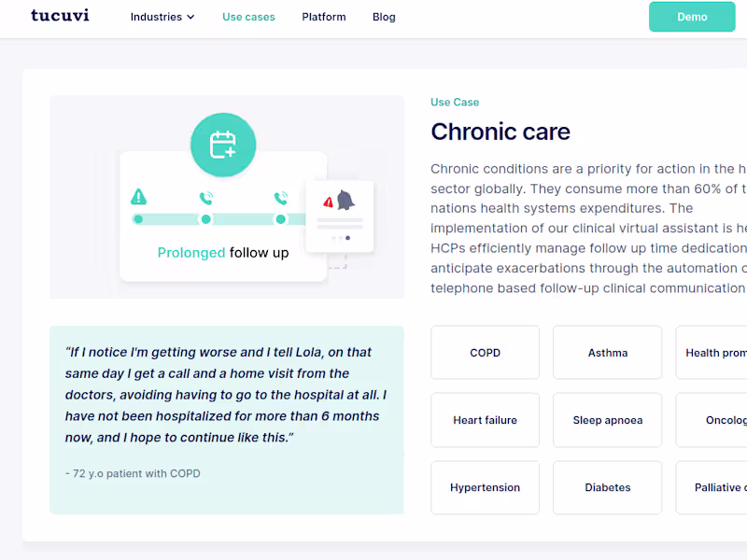
Task: Switch to the Use cases nav item
Action: pyautogui.click(x=248, y=16)
